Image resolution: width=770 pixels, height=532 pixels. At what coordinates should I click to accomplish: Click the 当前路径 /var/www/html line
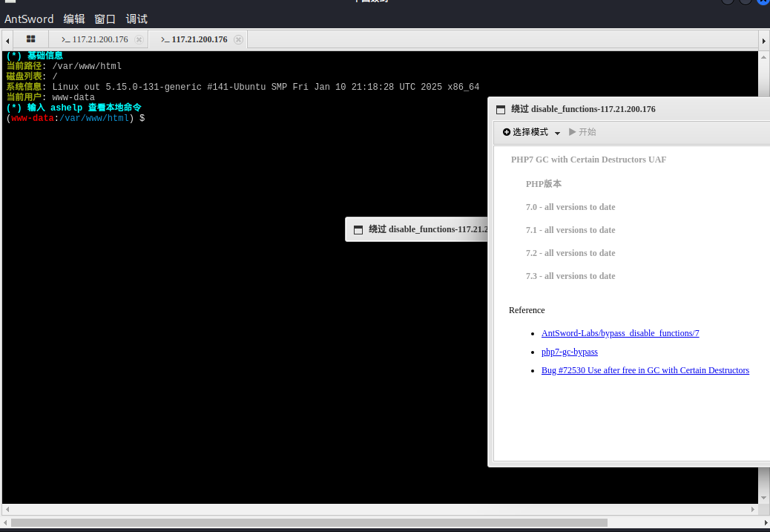pyautogui.click(x=64, y=66)
